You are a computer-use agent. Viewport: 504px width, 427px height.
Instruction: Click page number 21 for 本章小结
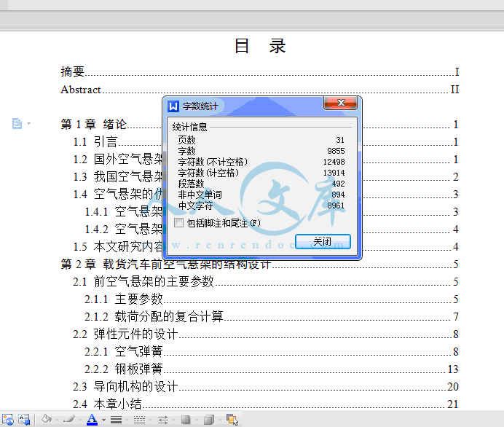[x=453, y=404]
